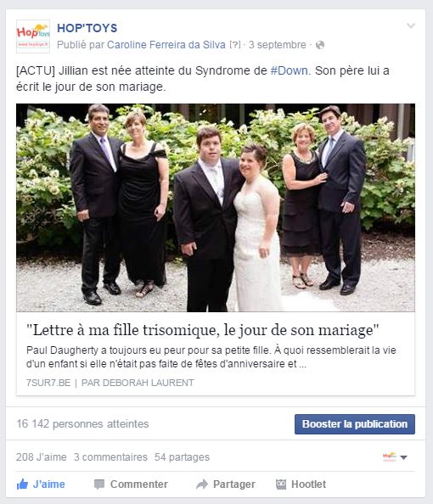Click the HOP'TOYS page logo avatar

pyautogui.click(x=33, y=36)
